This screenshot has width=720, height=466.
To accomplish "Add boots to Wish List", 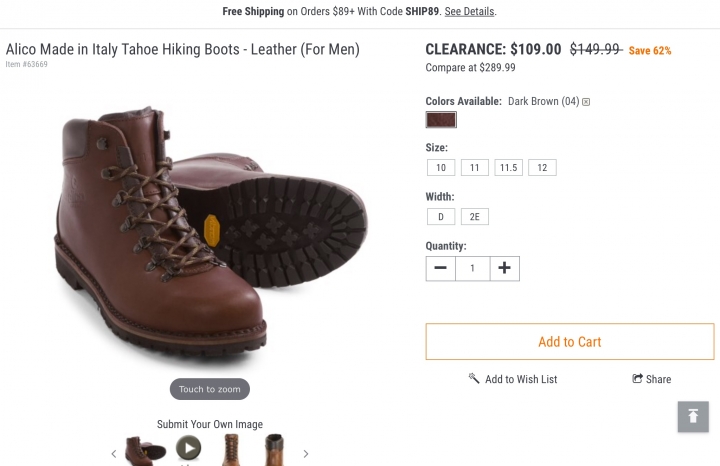I will point(512,379).
